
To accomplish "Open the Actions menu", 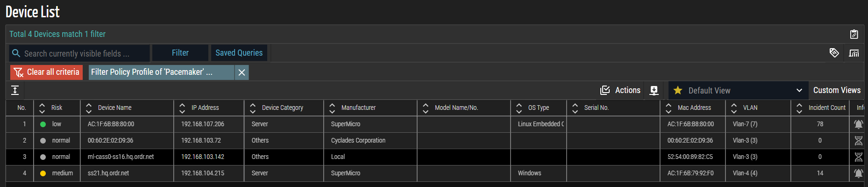I will 620,90.
